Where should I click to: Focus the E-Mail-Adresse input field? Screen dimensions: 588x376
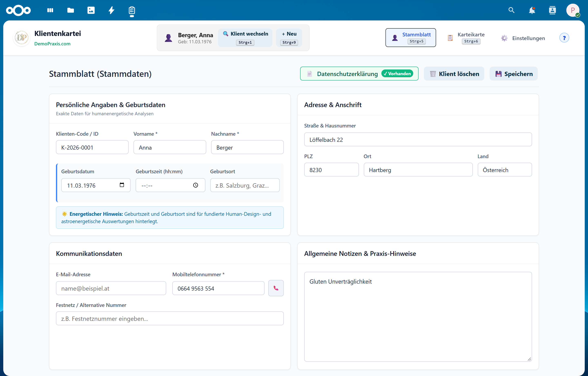coord(111,288)
